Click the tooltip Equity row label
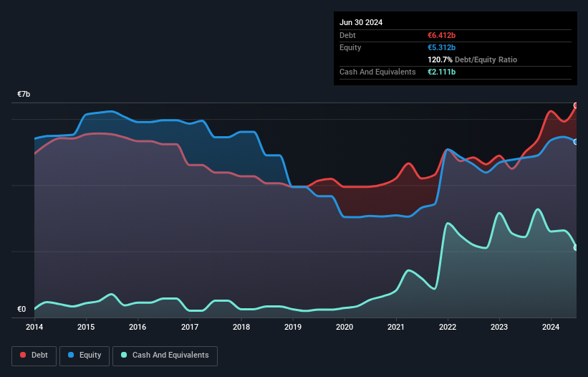The width and height of the screenshot is (588, 377). [x=350, y=47]
